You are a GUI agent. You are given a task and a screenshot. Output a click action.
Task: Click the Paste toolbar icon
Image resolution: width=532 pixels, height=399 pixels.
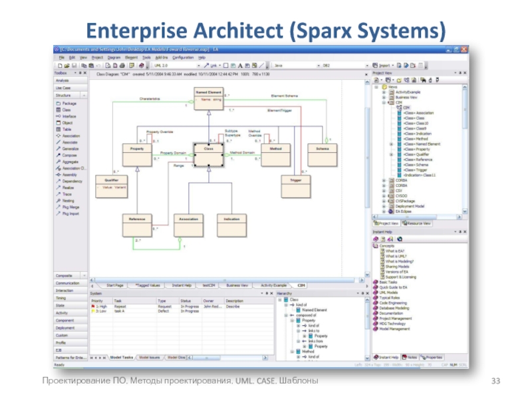[91, 65]
